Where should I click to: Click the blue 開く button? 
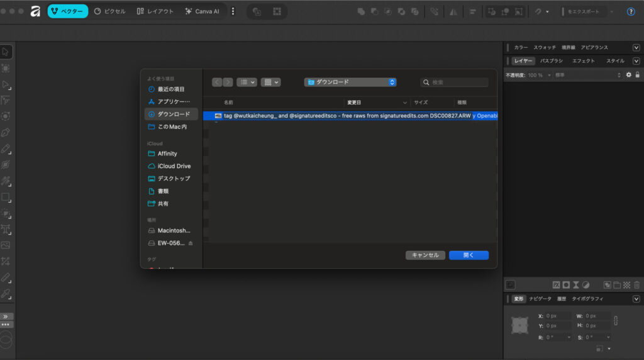click(469, 255)
